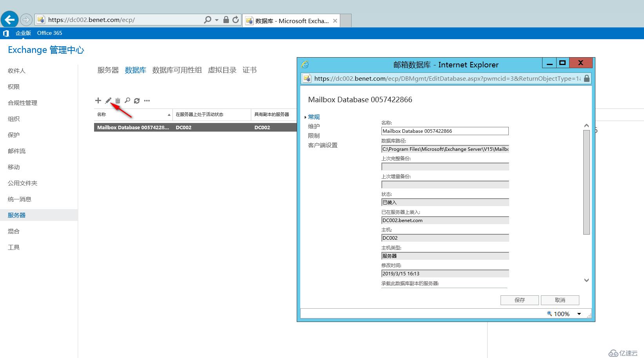The image size is (644, 358).
Task: Switch to the 数据库 top tab
Action: (x=135, y=70)
